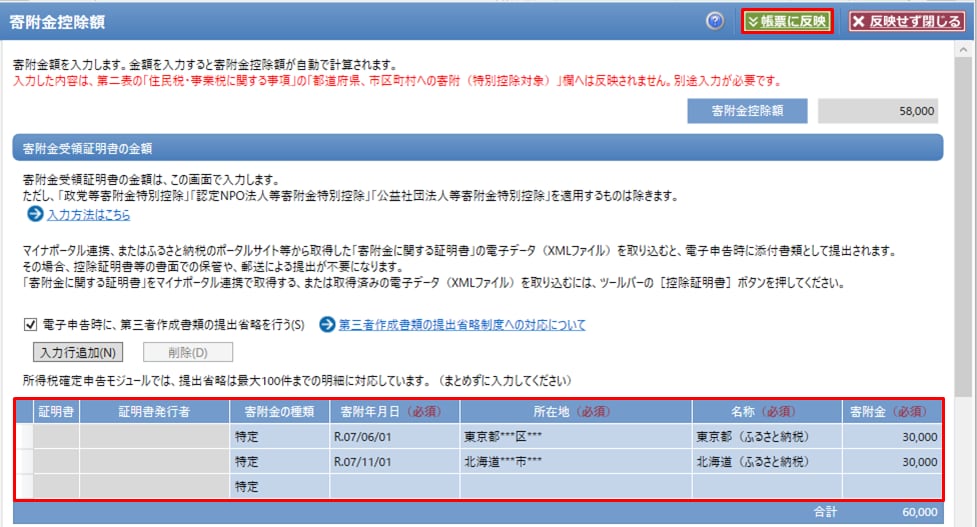The image size is (977, 527).
Task: Select 寄附金の種類 cell in first row
Action: tap(279, 436)
